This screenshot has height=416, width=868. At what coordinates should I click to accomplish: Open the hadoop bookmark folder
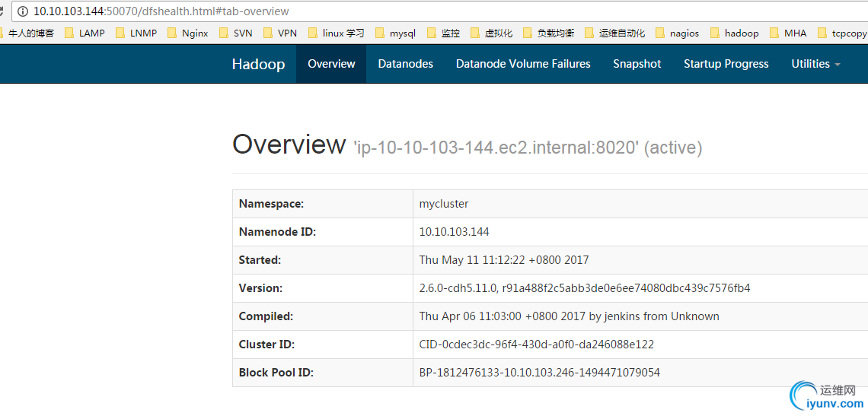point(734,33)
